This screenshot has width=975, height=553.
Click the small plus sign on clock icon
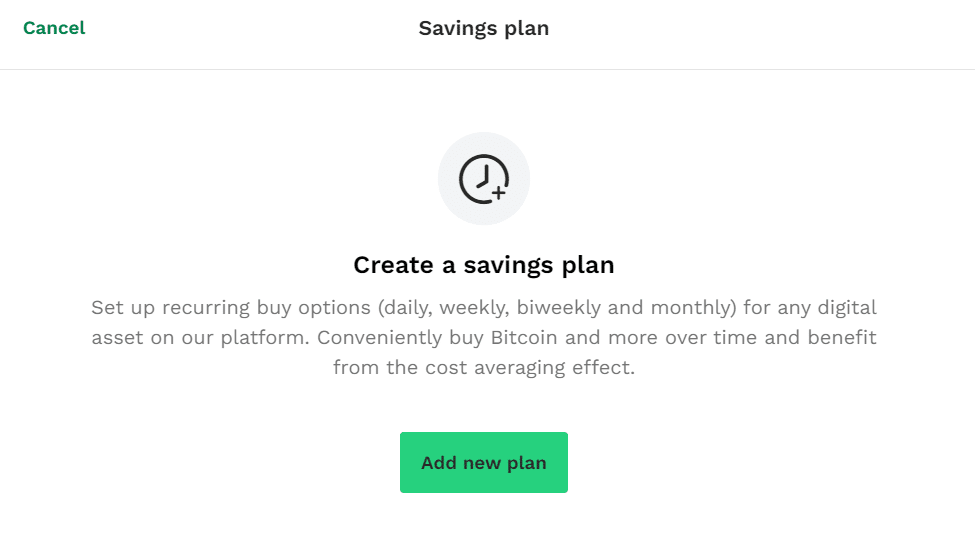pyautogui.click(x=499, y=193)
